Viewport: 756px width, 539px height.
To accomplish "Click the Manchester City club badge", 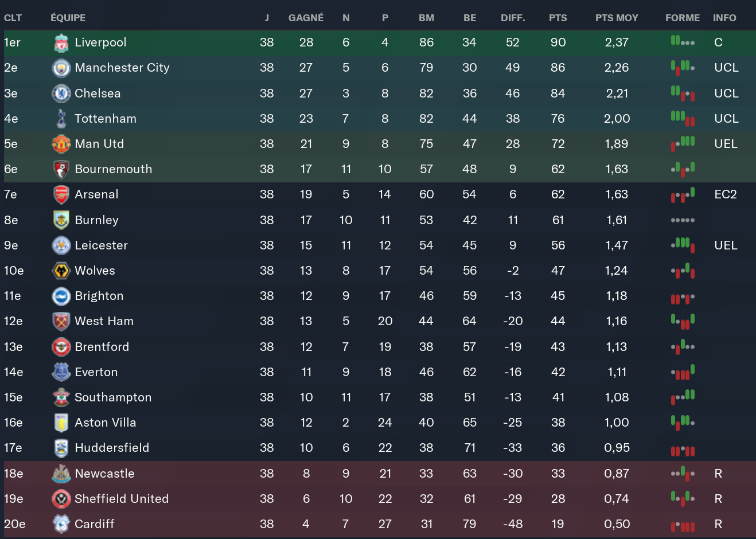I will (x=61, y=68).
